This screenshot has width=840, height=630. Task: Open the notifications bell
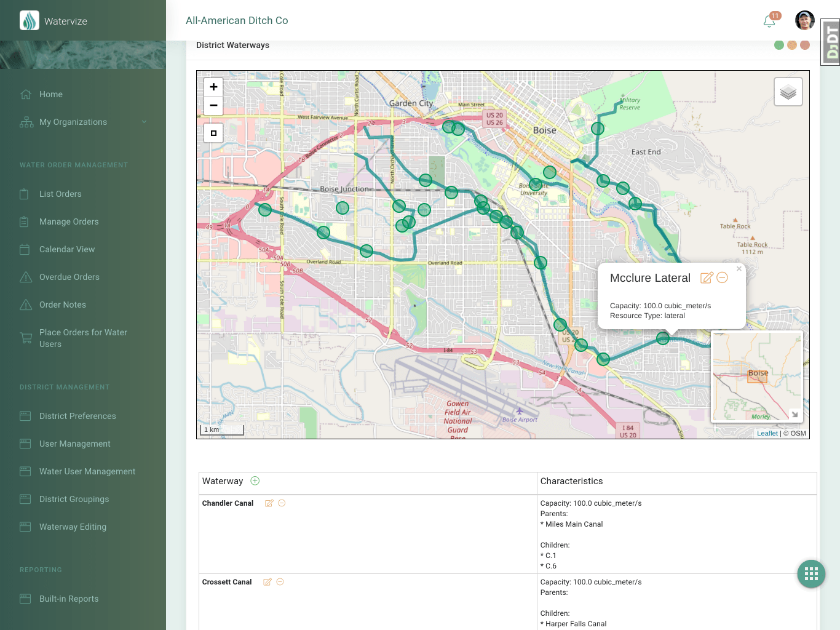pos(769,21)
